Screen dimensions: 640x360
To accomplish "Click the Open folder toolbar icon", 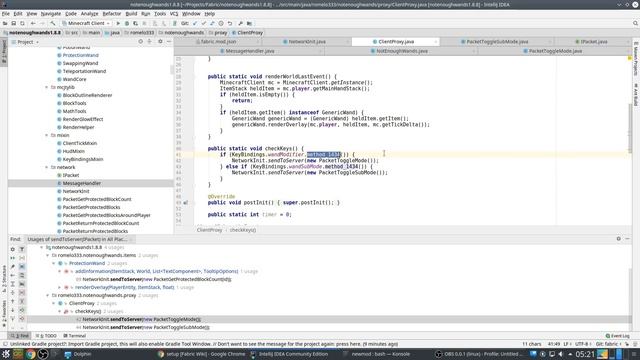I will (x=5, y=23).
